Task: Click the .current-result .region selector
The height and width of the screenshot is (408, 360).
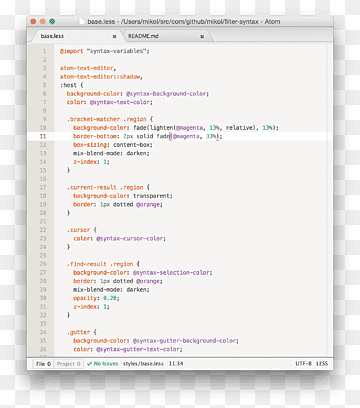Action: click(x=105, y=187)
